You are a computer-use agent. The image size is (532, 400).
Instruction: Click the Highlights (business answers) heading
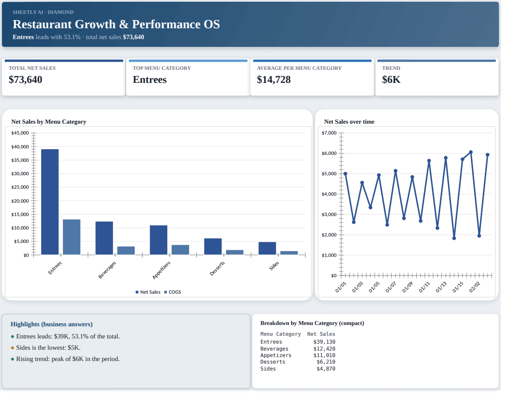click(52, 325)
